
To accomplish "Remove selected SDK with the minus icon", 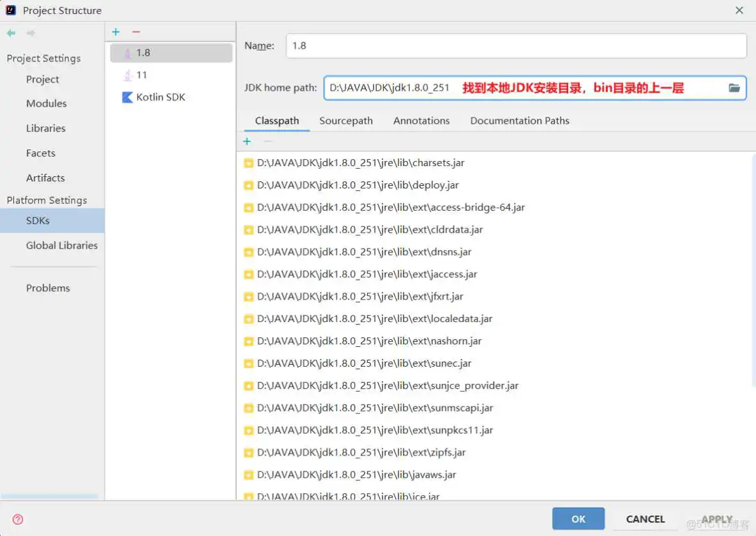I will [x=135, y=31].
